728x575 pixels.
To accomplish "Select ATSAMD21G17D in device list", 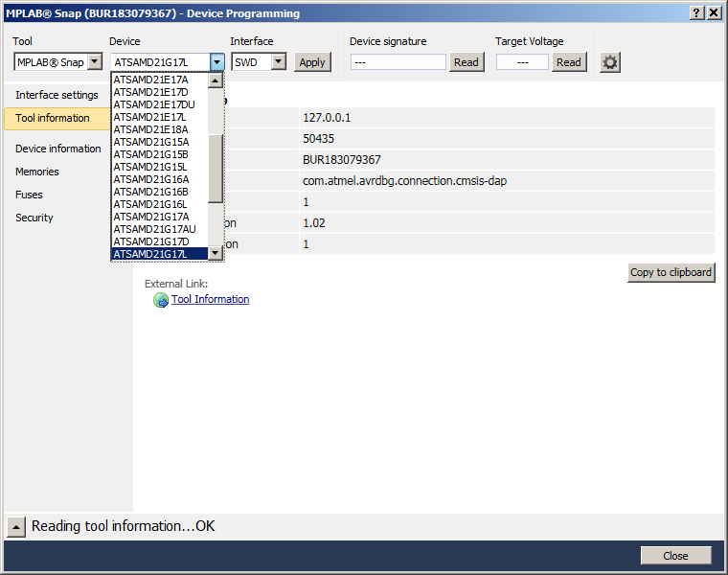I will pos(160,242).
